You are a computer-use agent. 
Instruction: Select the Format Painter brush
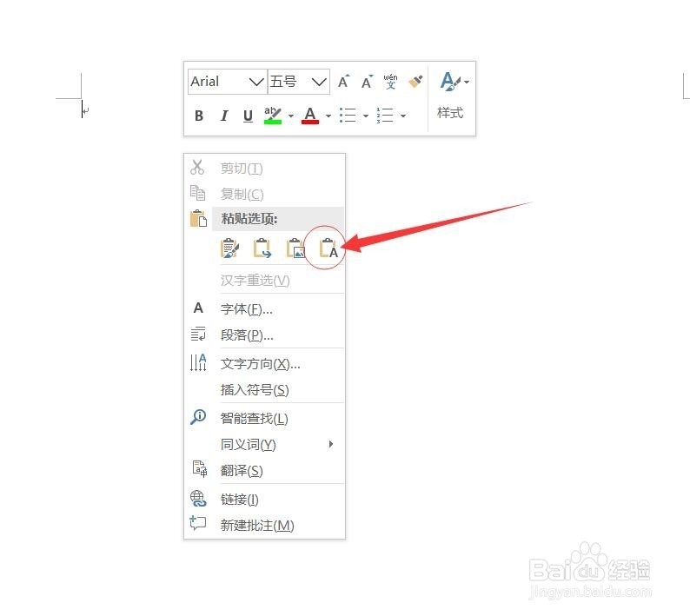[415, 82]
